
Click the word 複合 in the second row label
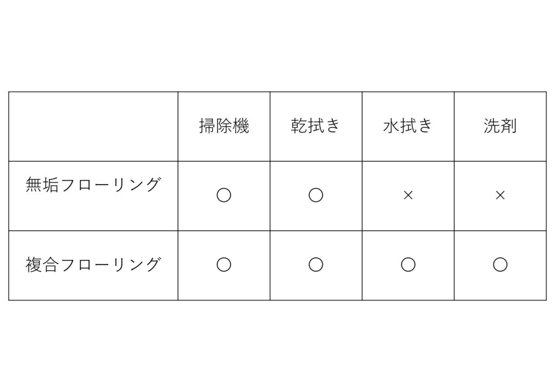pyautogui.click(x=43, y=265)
